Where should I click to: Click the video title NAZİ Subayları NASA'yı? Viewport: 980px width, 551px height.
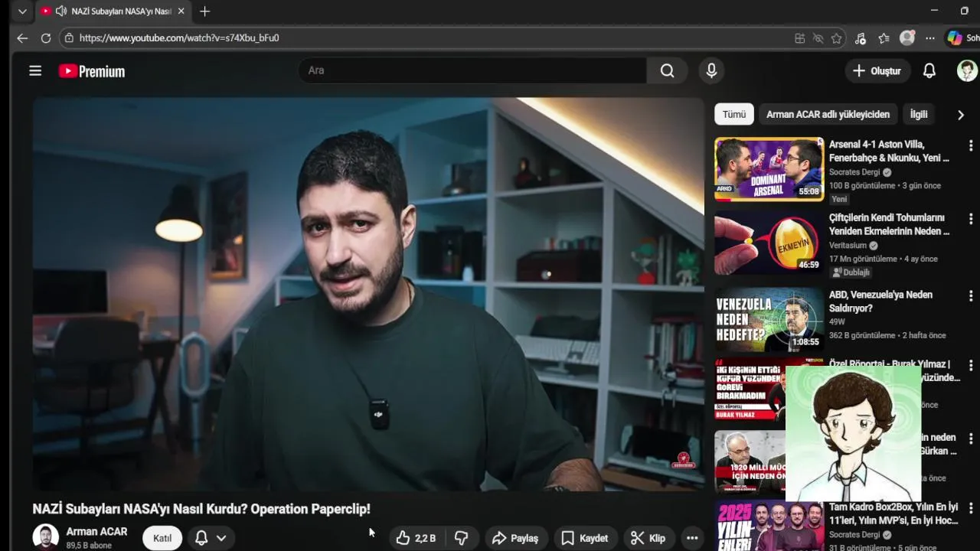coord(201,509)
